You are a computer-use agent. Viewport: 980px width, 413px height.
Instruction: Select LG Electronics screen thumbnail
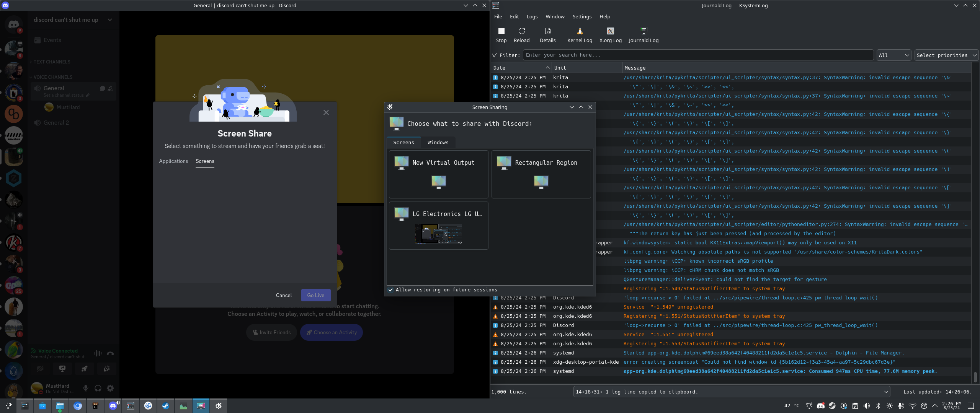tap(439, 226)
